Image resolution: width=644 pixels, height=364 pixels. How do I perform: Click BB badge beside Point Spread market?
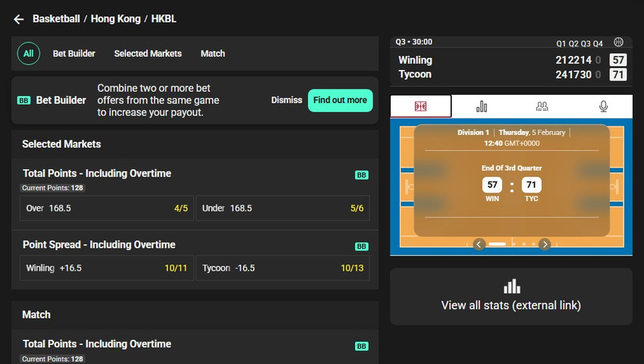(x=362, y=246)
